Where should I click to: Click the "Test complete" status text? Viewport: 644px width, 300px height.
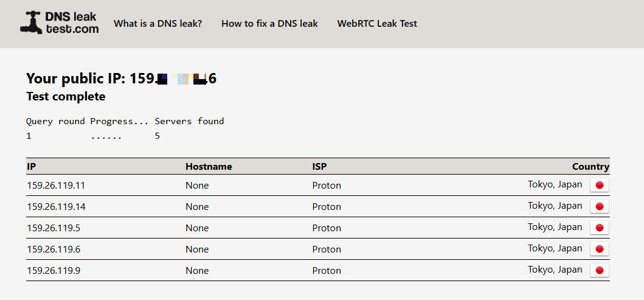coord(66,97)
